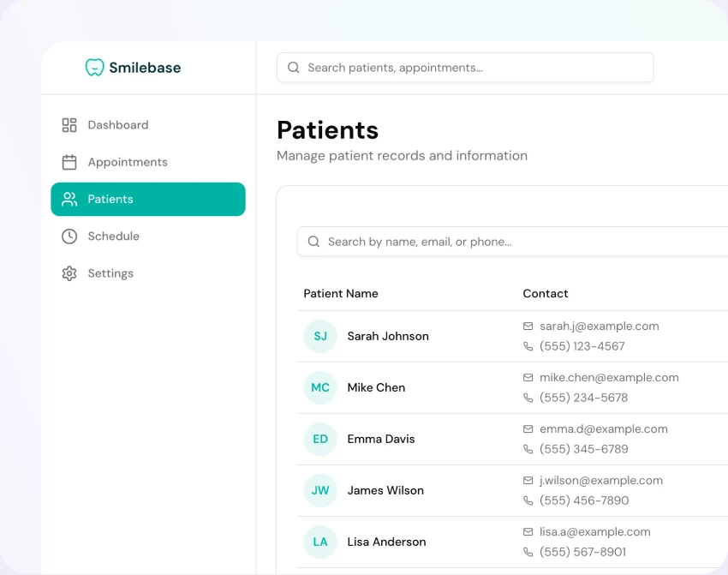728x575 pixels.
Task: Focus the Search patients, appointments field
Action: click(x=465, y=68)
